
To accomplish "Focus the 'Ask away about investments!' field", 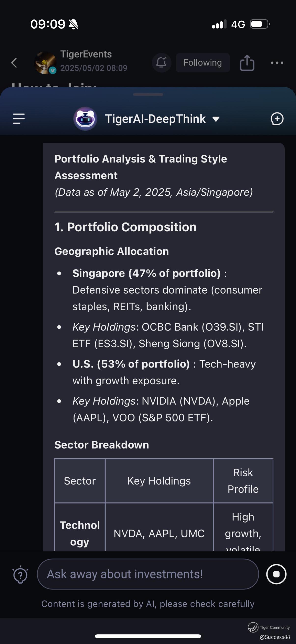I will pyautogui.click(x=148, y=574).
